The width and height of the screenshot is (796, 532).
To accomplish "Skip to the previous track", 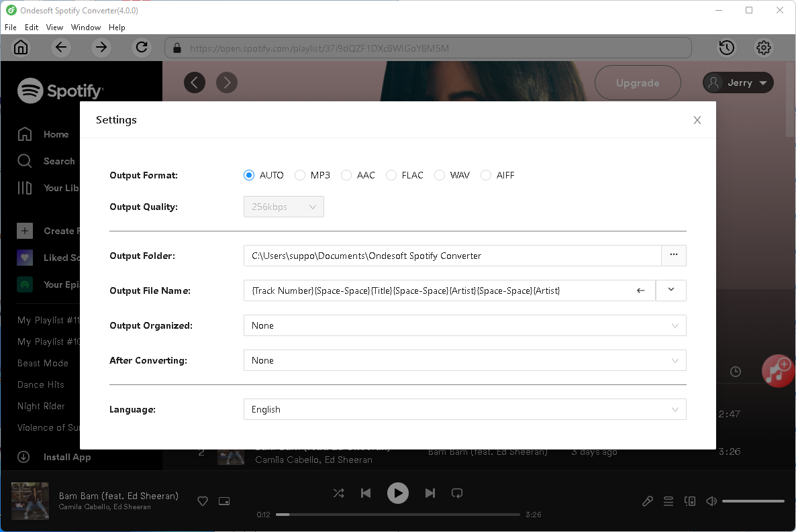I will tap(366, 493).
